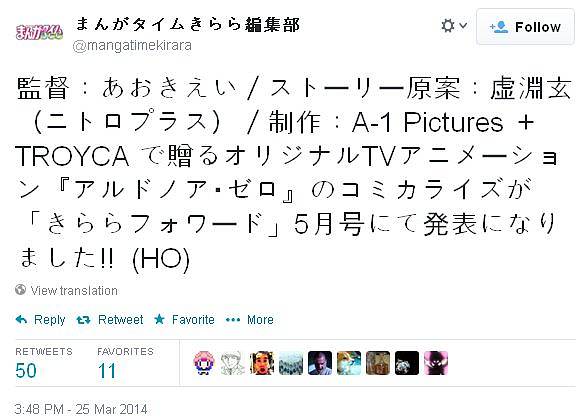The height and width of the screenshot is (420, 582).
Task: Open the first pink-haired retweeter avatar
Action: point(204,363)
